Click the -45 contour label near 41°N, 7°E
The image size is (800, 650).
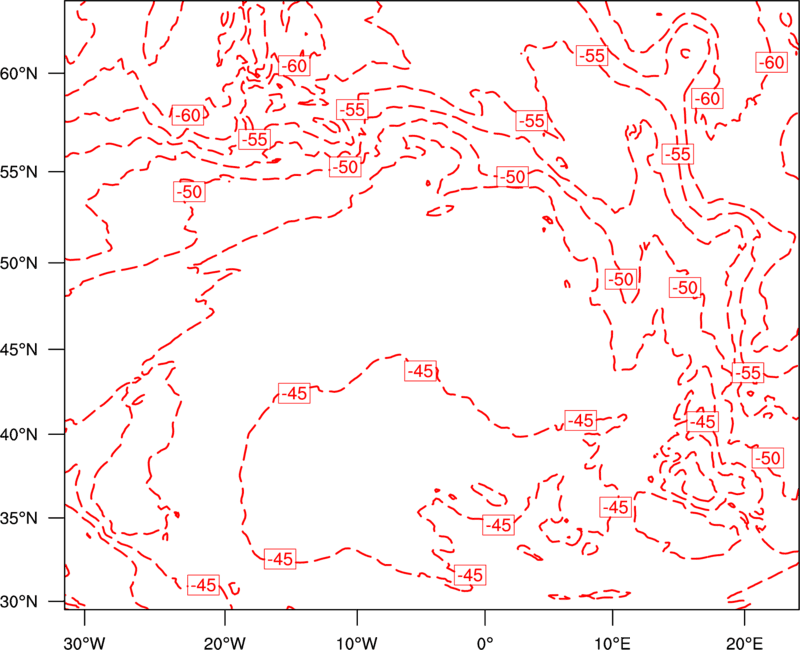[581, 420]
